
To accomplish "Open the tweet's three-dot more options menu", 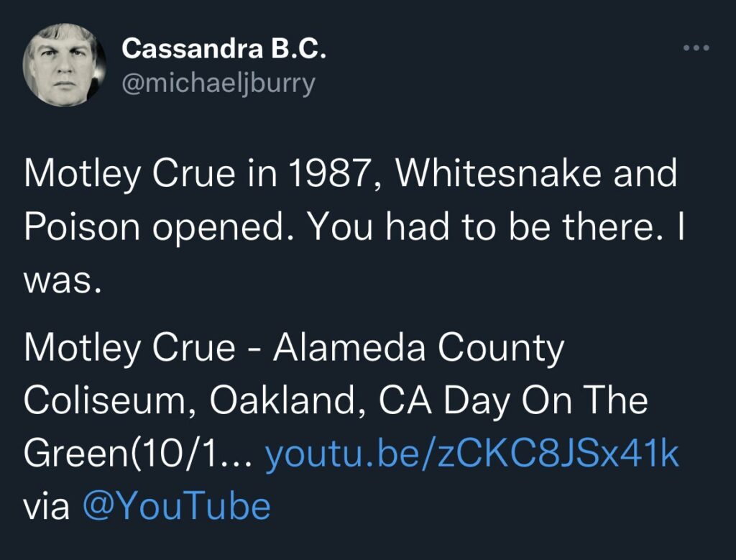I will click(x=696, y=48).
